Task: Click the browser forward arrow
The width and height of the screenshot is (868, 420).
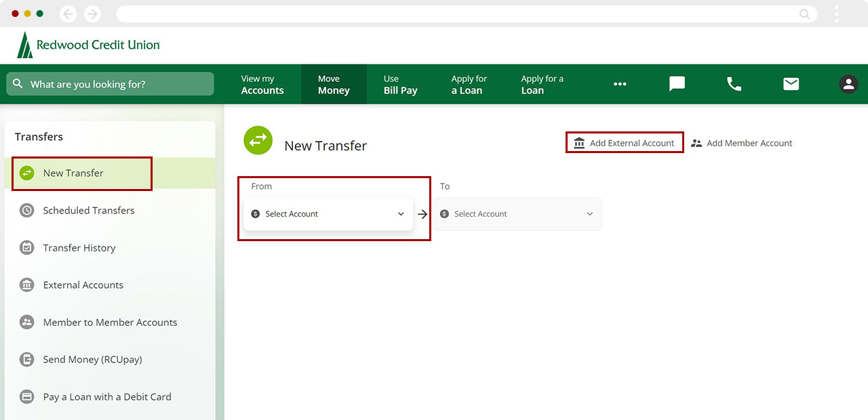Action: (x=92, y=14)
